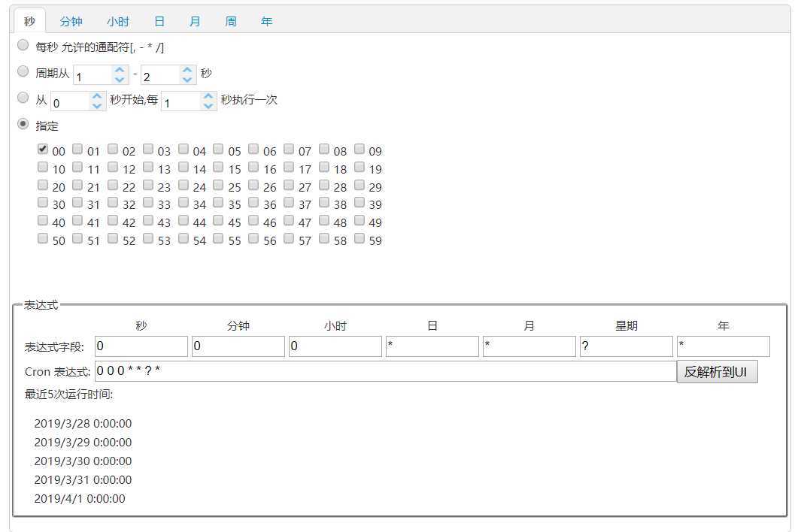Image resolution: width=801 pixels, height=532 pixels.
Task: Check the 50 seconds checkbox
Action: [x=43, y=238]
